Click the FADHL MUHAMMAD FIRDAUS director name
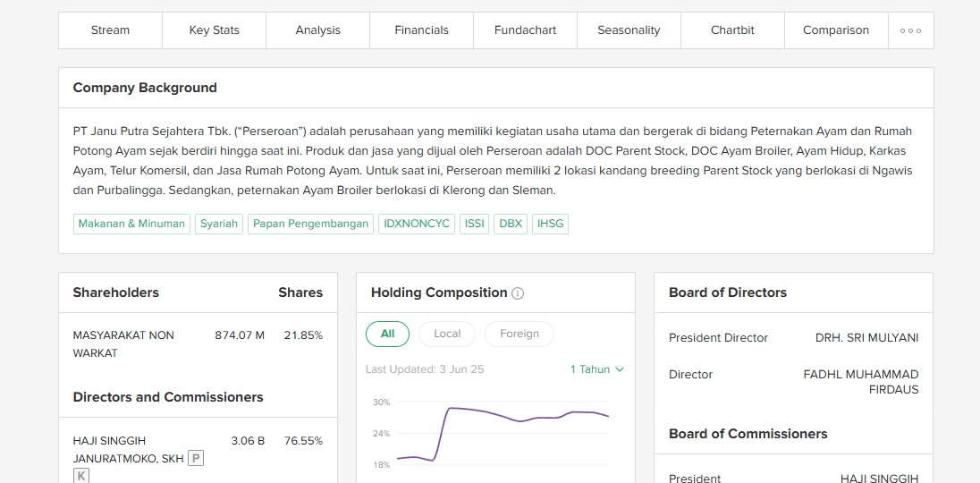The height and width of the screenshot is (483, 980). click(861, 383)
